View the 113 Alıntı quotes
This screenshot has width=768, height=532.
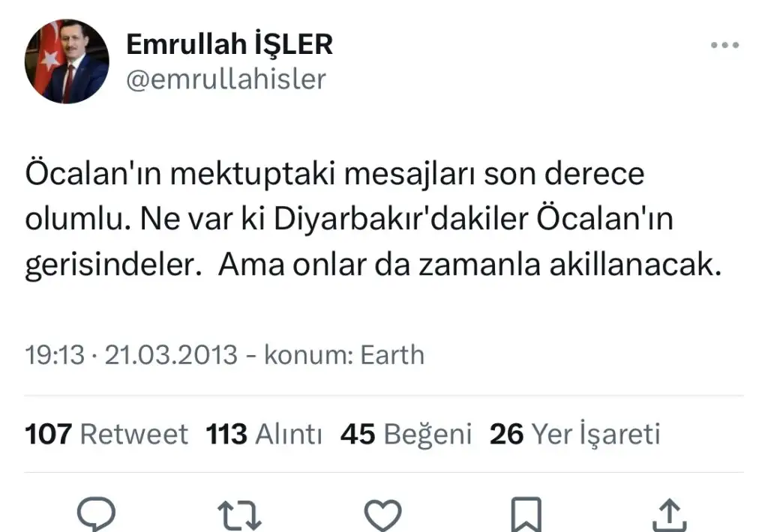[x=265, y=434]
